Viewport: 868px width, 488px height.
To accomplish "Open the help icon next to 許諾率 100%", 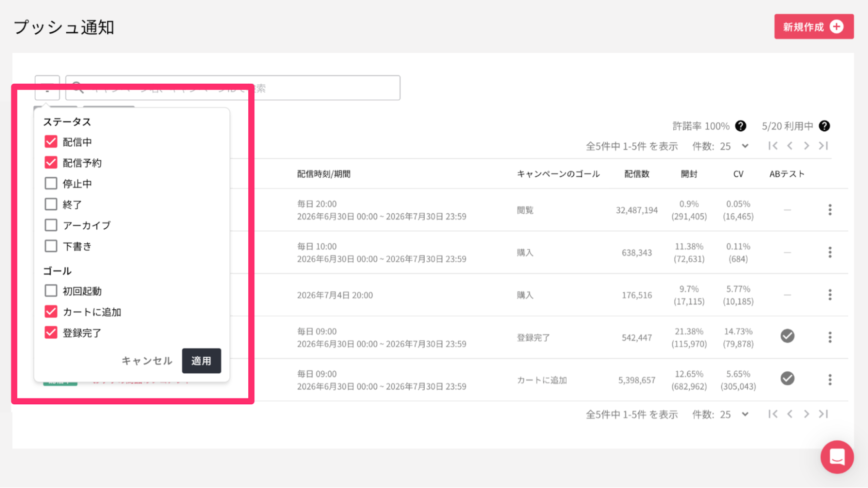I will pos(741,126).
